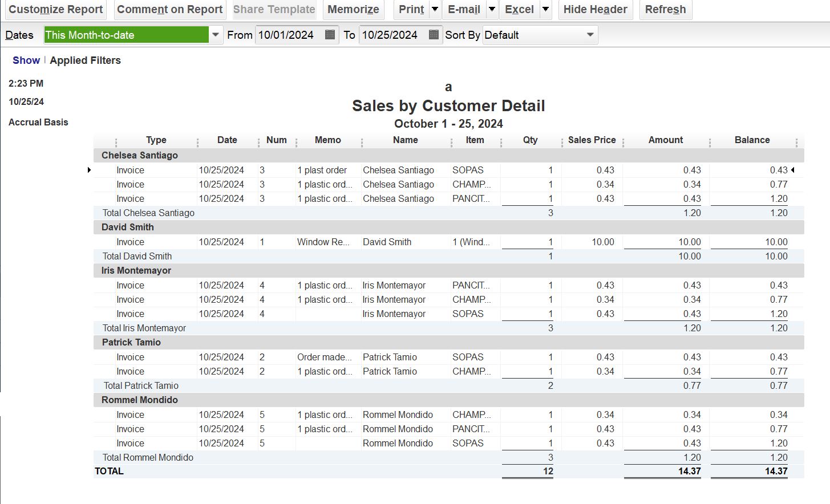Click Patrick Tamio's total balance 0.77

pyautogui.click(x=779, y=386)
